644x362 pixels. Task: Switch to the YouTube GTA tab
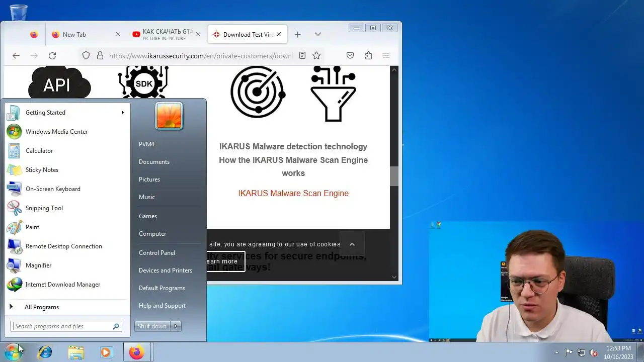(166, 34)
